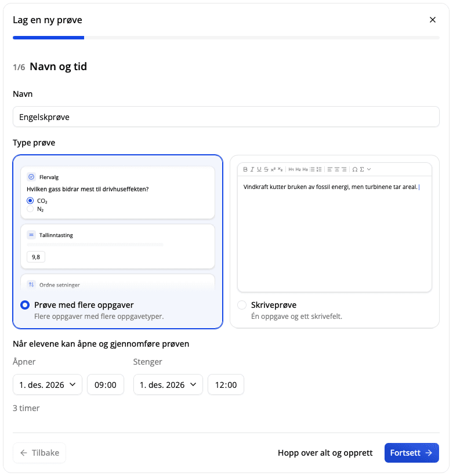Select the Skriveprøve radio button
Screen dimensions: 453x476
tap(242, 305)
